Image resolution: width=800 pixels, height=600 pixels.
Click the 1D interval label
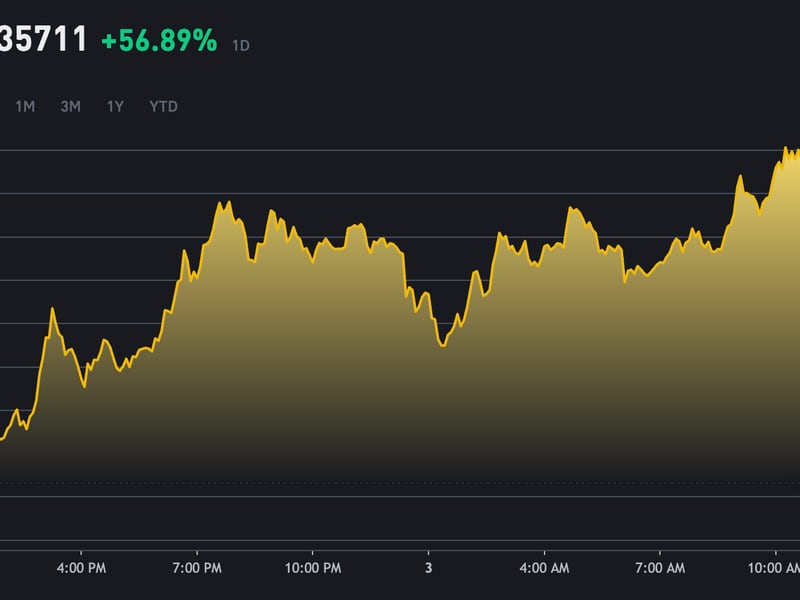pyautogui.click(x=240, y=45)
